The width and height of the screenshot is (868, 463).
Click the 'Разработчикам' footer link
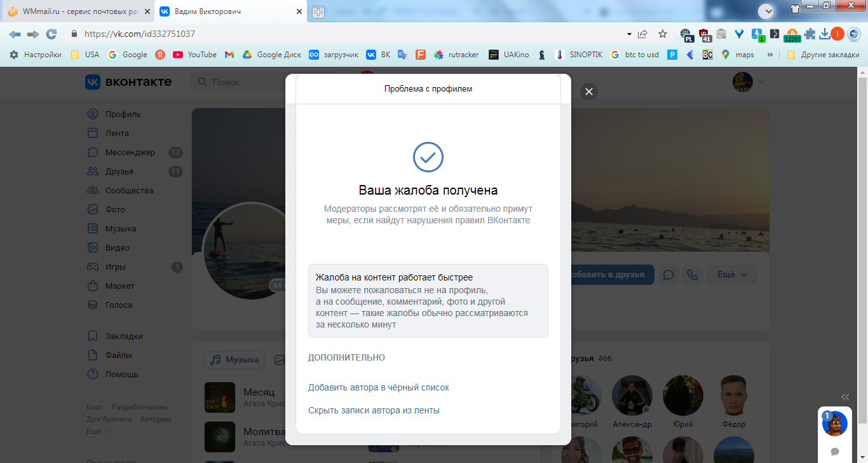[x=139, y=407]
